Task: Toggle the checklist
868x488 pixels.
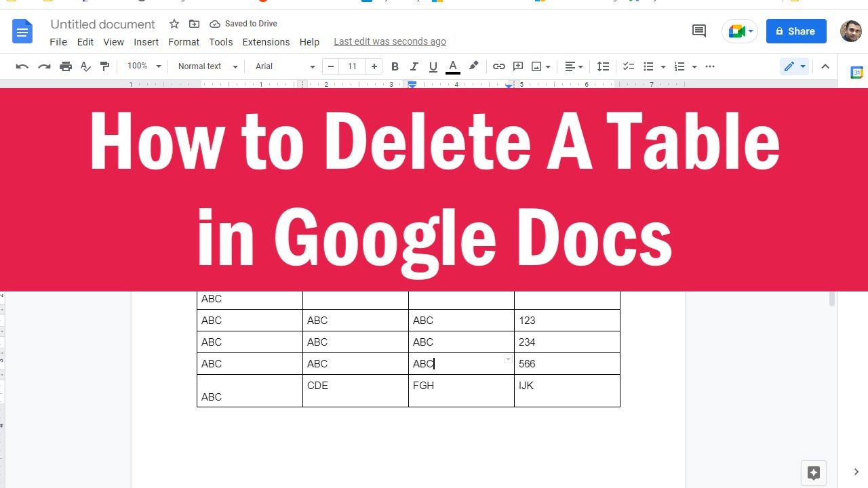Action: (629, 66)
